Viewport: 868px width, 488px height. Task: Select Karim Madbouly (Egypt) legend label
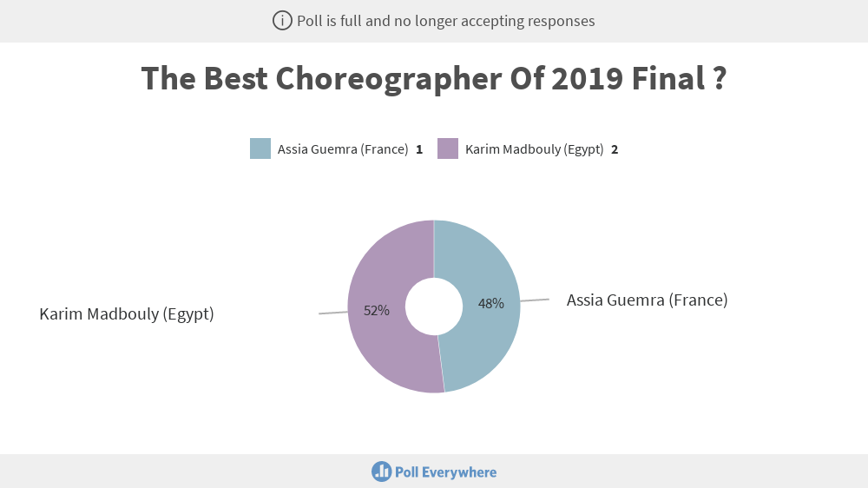tap(534, 149)
